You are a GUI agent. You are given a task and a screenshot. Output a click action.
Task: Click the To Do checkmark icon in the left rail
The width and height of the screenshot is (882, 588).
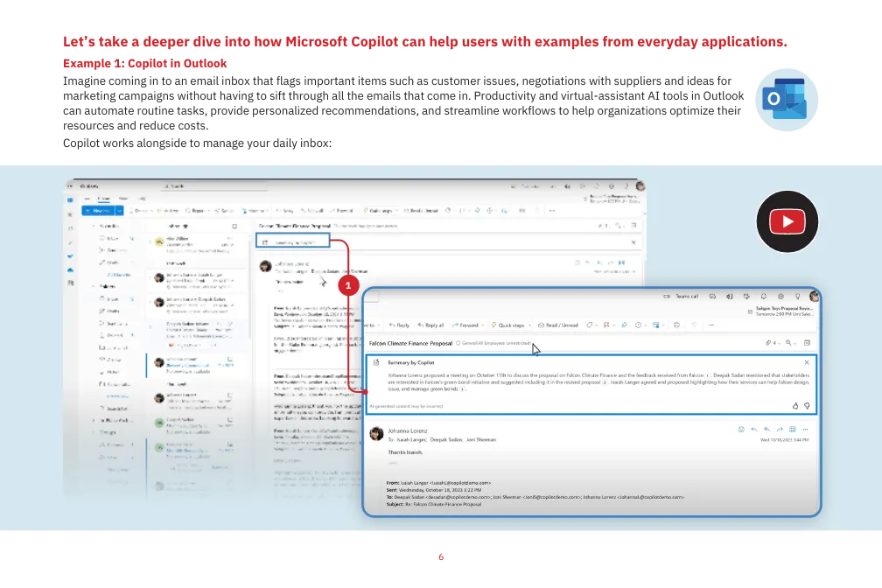tap(70, 256)
